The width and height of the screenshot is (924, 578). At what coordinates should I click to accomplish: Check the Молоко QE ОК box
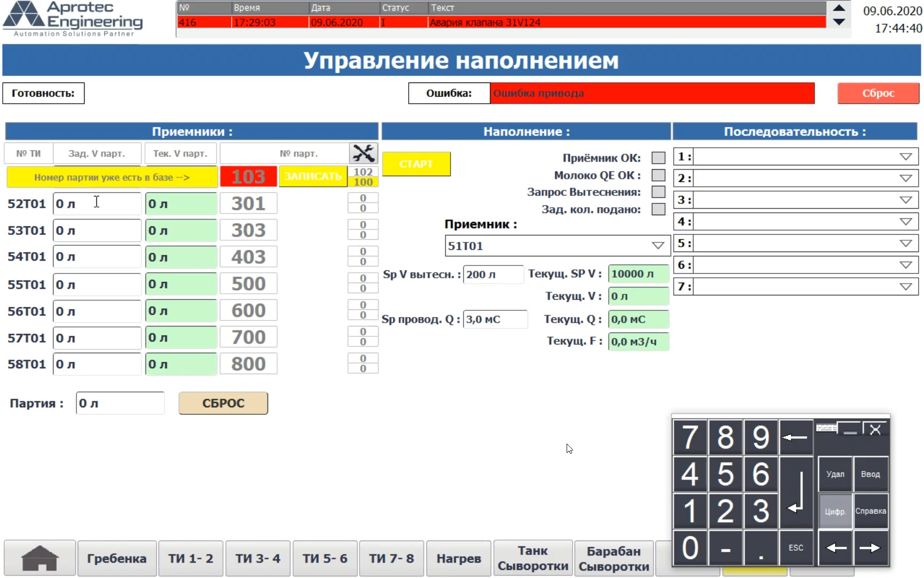(x=657, y=174)
